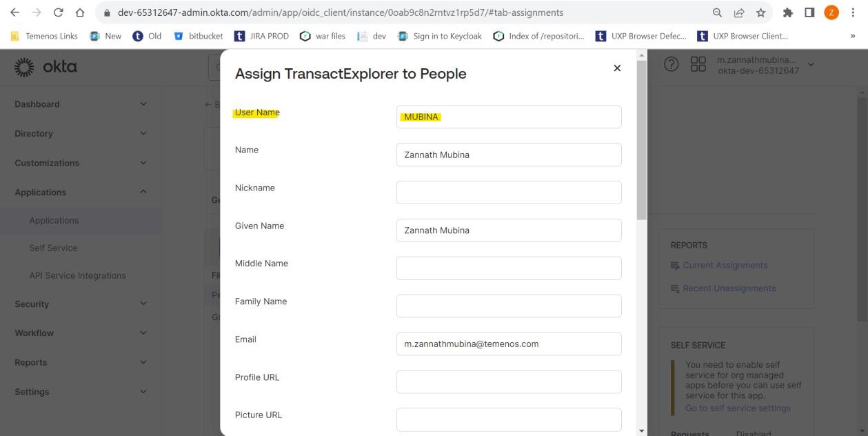Select API Service Integrations in sidebar
Screen dimensions: 868x436
point(77,275)
